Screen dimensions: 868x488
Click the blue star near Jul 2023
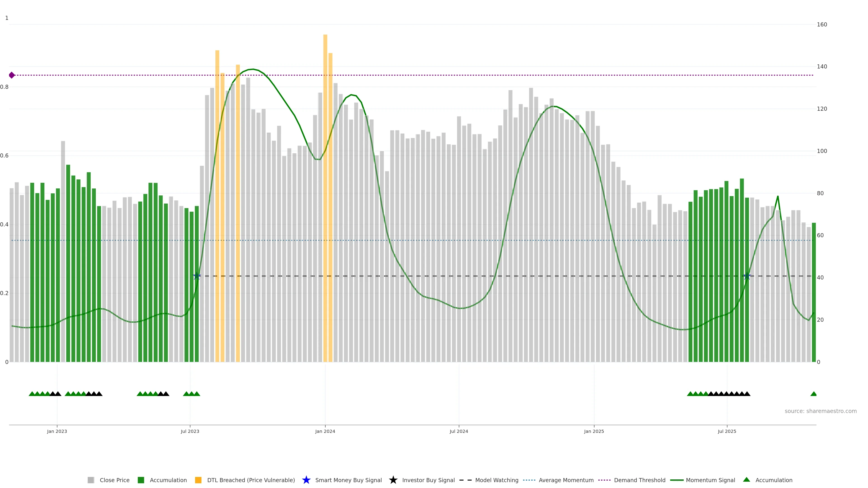pyautogui.click(x=197, y=276)
